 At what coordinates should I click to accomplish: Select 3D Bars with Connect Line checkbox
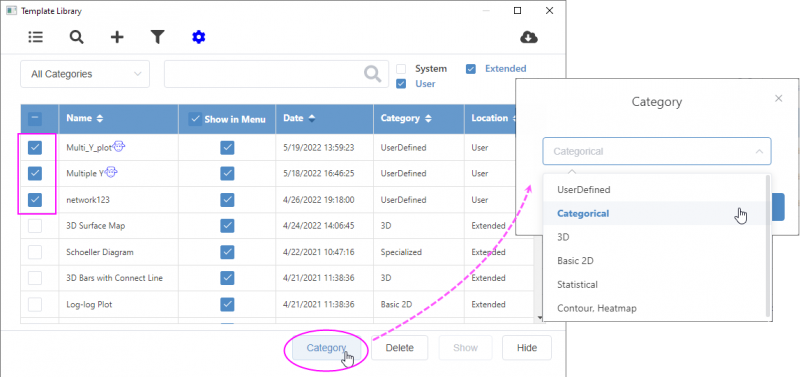pos(35,278)
